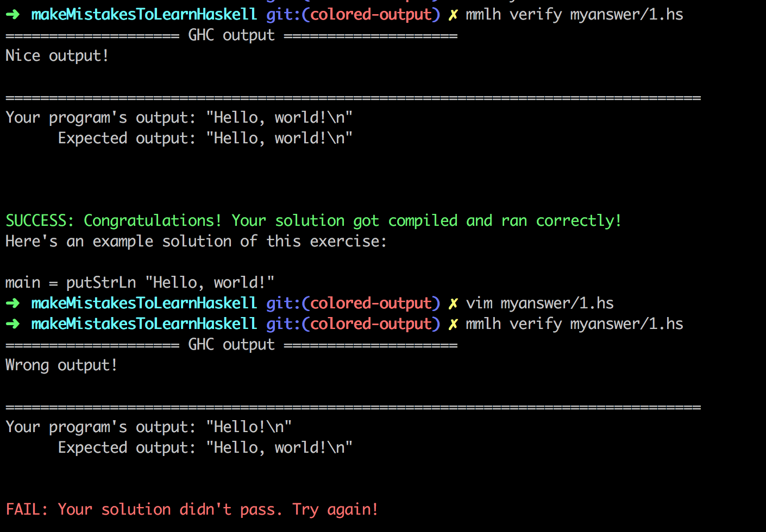Click the red 'FAIL: Your solution didn't pass' line

click(x=192, y=510)
